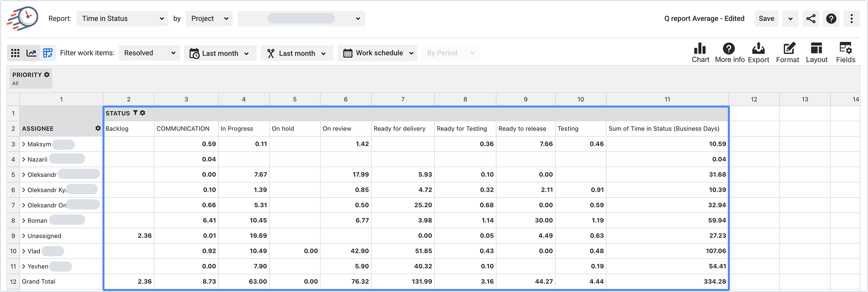Open the Fields tool
The width and height of the screenshot is (868, 292).
click(x=846, y=53)
